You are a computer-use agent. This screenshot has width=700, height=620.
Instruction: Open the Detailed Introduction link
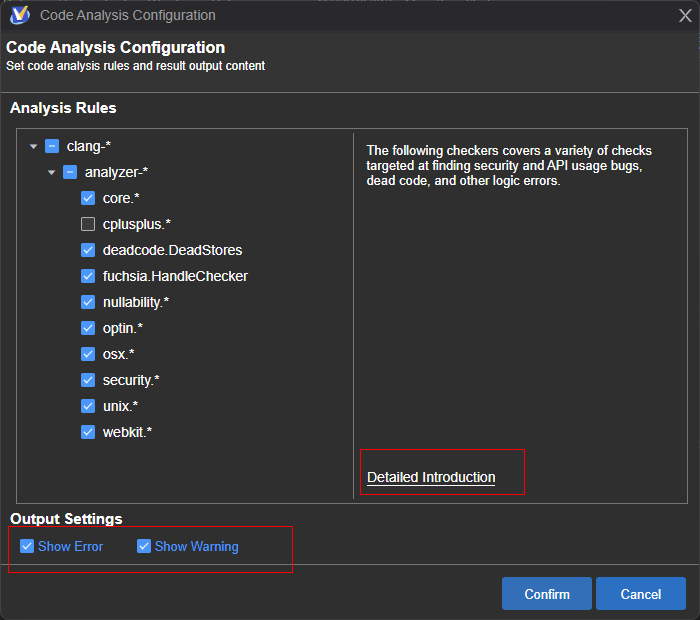(x=431, y=477)
